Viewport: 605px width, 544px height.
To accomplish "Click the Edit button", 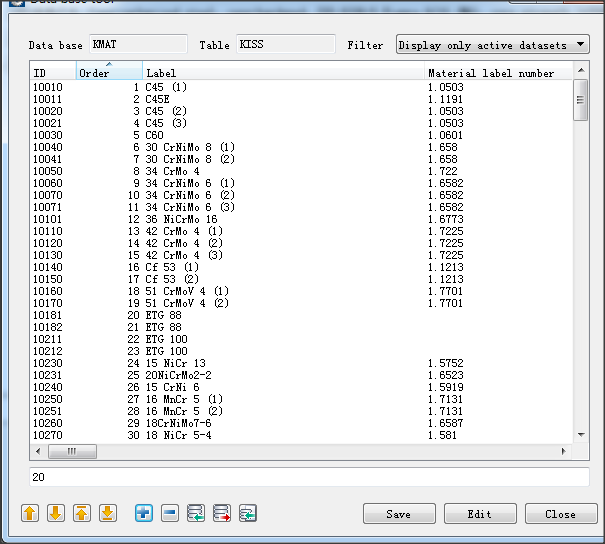I will (x=480, y=514).
